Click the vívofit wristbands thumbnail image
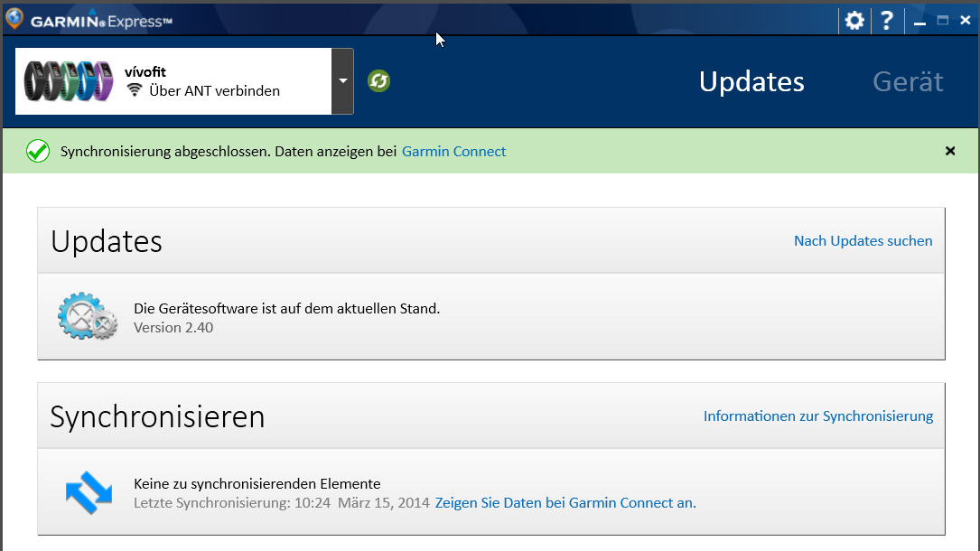Screen dimensions: 980x551 tap(69, 81)
